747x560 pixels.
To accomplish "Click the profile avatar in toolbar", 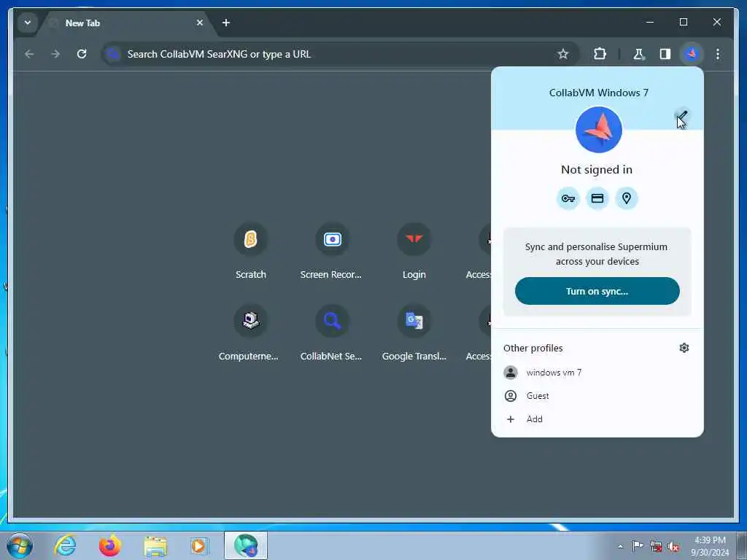I will point(692,54).
